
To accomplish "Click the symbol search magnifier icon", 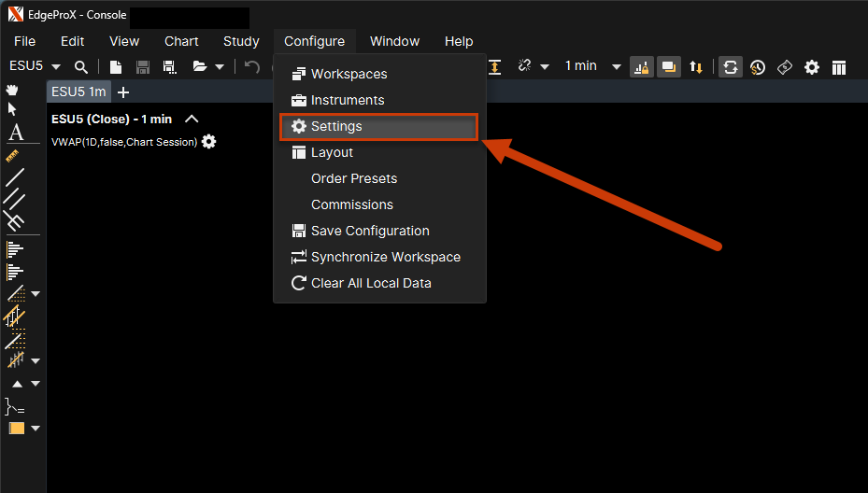I will tap(81, 67).
